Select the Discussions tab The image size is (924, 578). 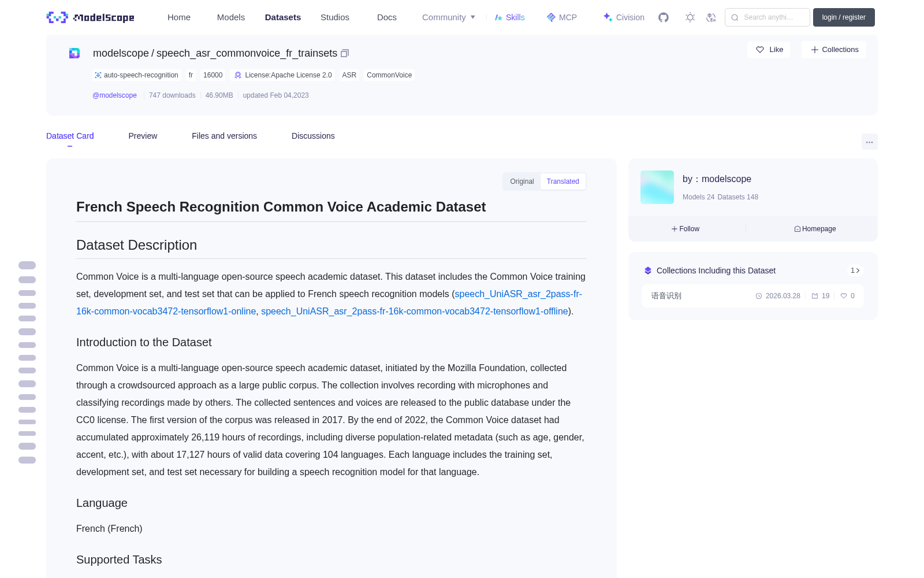313,136
